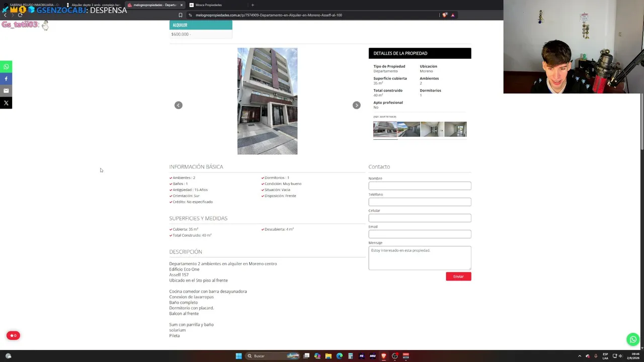Screen dimensions: 644x362
Task: Click the browser reload button
Action: click(x=20, y=15)
